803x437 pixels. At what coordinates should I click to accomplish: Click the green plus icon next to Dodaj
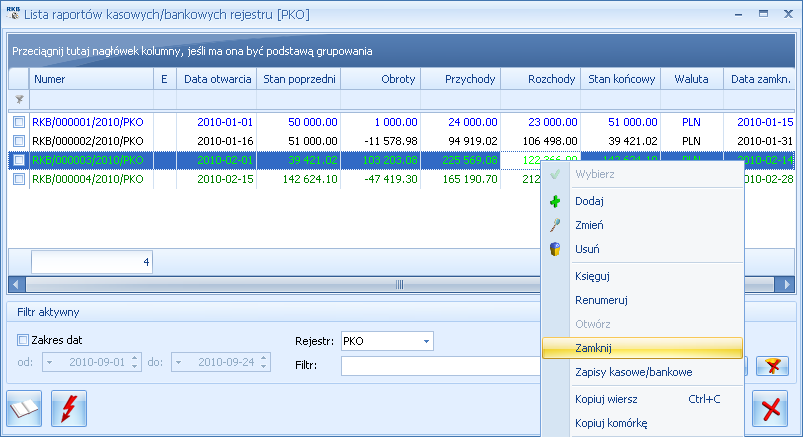(555, 201)
